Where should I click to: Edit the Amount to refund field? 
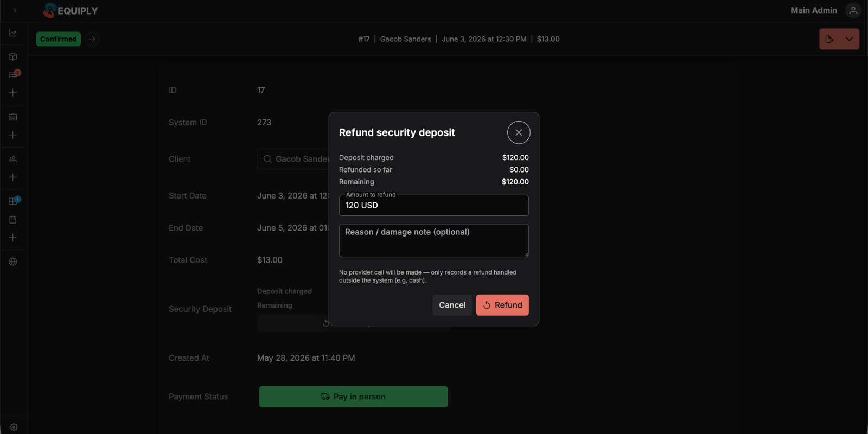pos(434,205)
